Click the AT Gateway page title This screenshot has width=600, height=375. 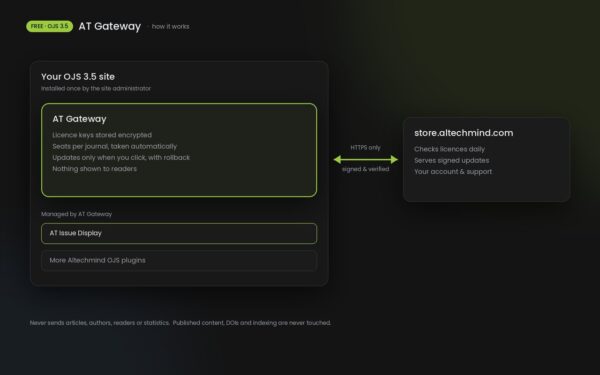110,26
